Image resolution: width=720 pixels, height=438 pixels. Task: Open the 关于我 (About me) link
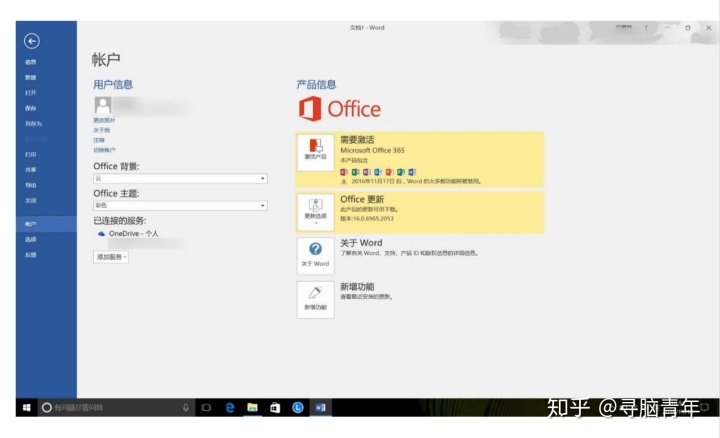(102, 130)
